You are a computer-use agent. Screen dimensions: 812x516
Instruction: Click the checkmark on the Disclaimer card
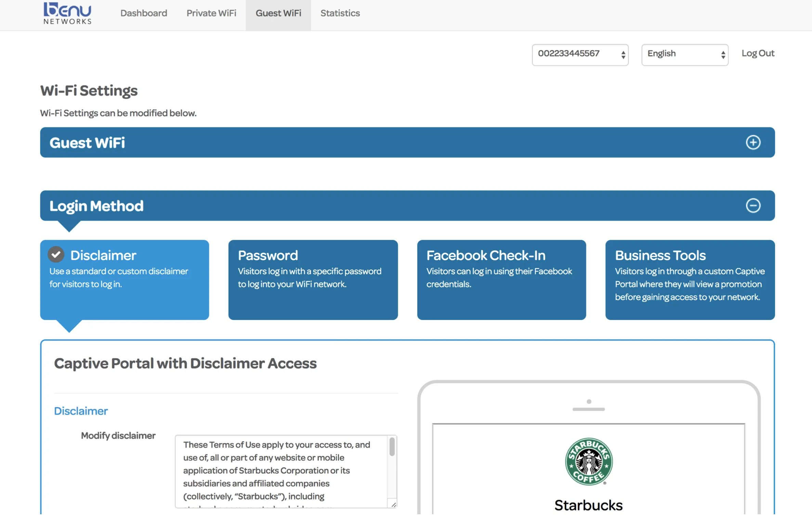coord(56,254)
